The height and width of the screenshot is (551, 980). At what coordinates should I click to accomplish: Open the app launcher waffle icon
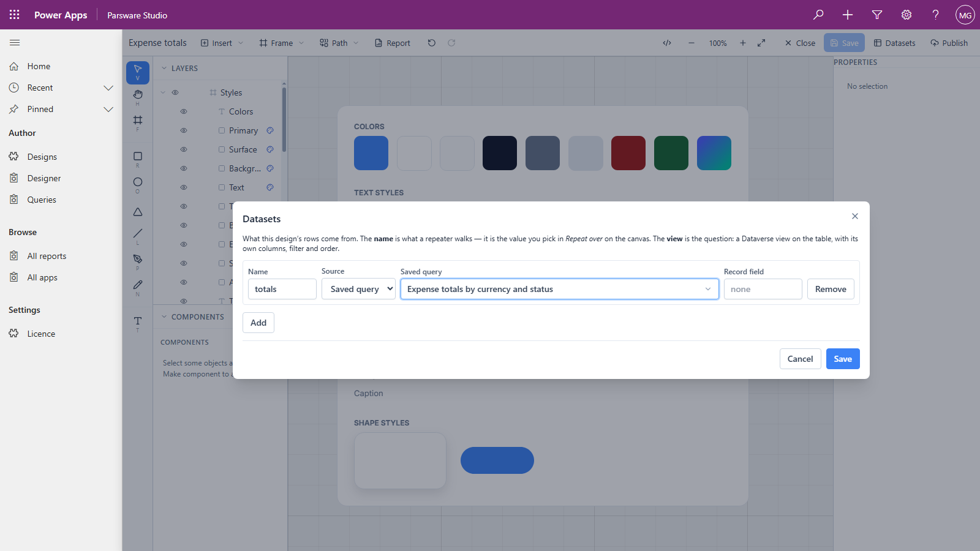tap(15, 15)
